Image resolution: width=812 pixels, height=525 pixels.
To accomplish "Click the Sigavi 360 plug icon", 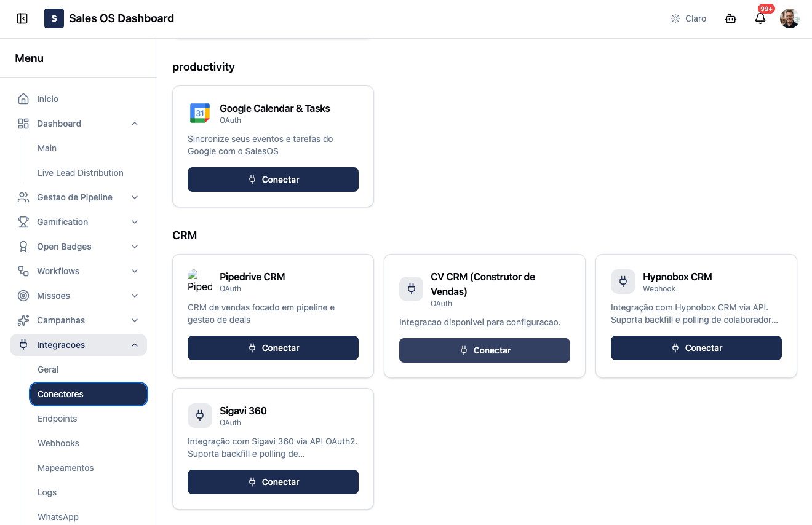I will point(200,416).
